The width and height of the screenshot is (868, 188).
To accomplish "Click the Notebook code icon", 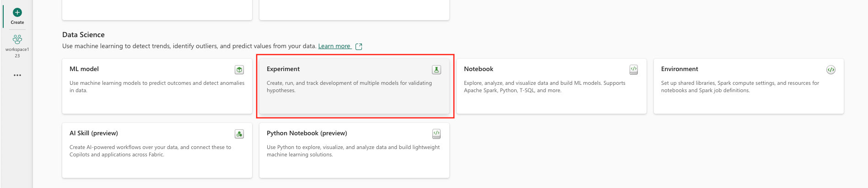I will [x=634, y=70].
